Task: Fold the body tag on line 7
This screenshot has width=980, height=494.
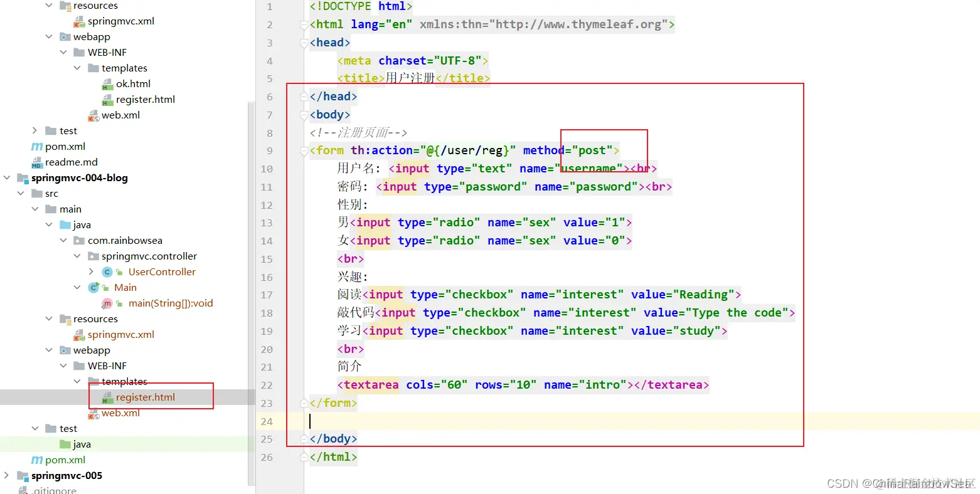Action: [x=304, y=115]
